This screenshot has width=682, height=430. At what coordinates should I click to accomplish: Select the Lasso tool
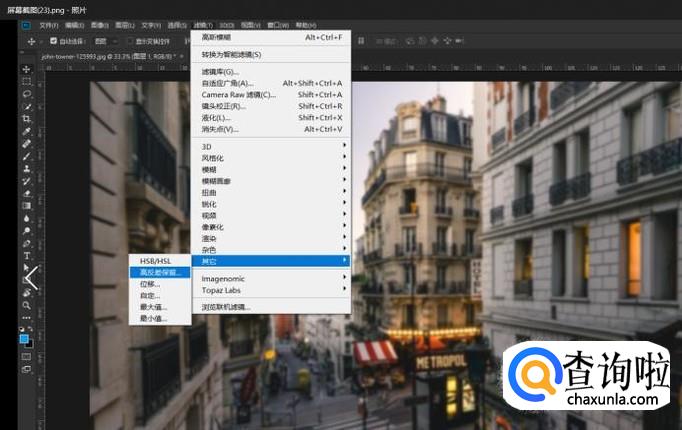click(26, 93)
